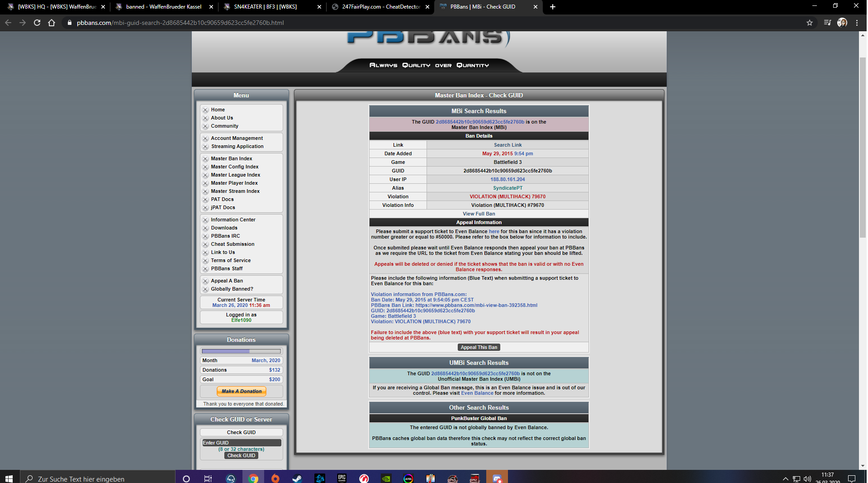Click the Appeal This Ban button
The image size is (868, 483).
coord(479,347)
